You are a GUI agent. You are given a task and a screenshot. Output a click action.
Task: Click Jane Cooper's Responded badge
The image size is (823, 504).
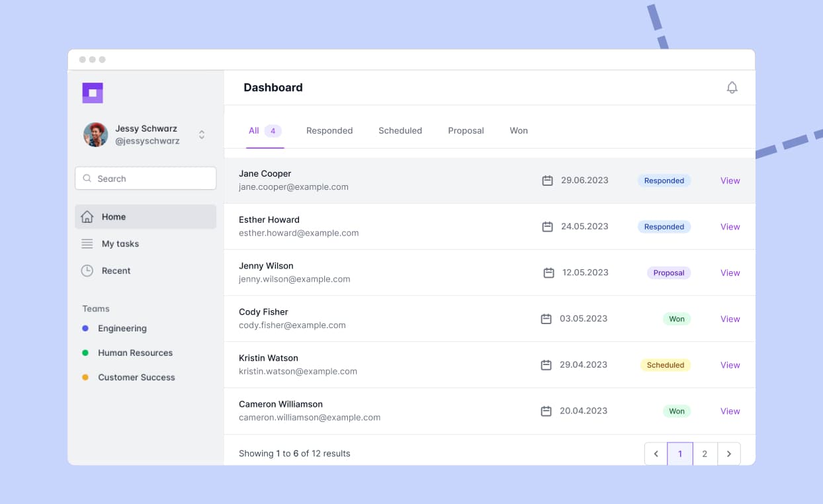point(664,181)
